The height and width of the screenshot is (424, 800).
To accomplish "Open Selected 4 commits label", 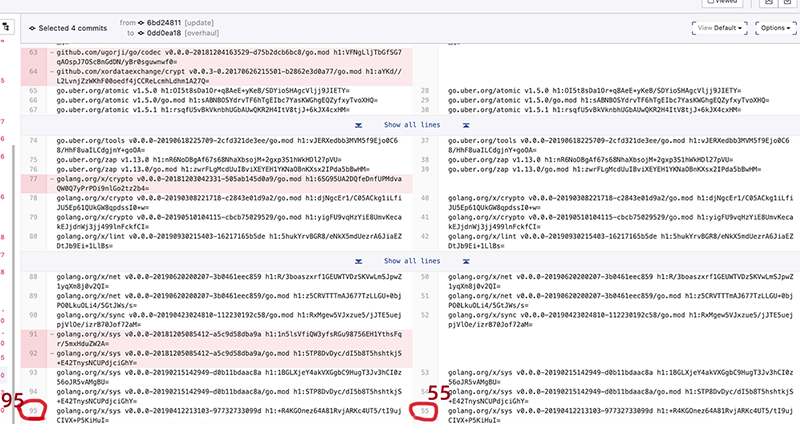I will coord(73,28).
